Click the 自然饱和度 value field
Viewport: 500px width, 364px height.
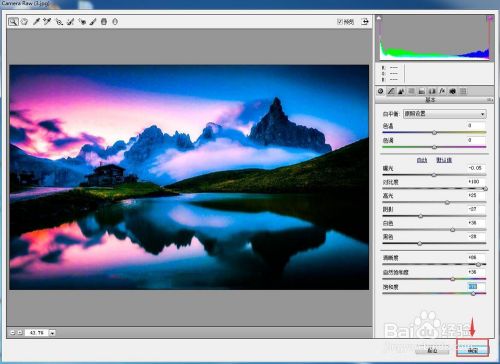pos(476,272)
